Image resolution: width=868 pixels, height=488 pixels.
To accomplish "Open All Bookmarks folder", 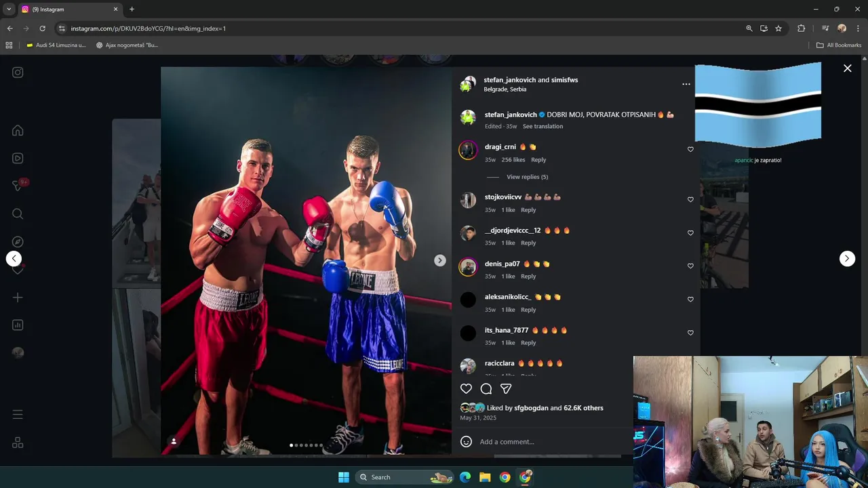I will click(839, 45).
